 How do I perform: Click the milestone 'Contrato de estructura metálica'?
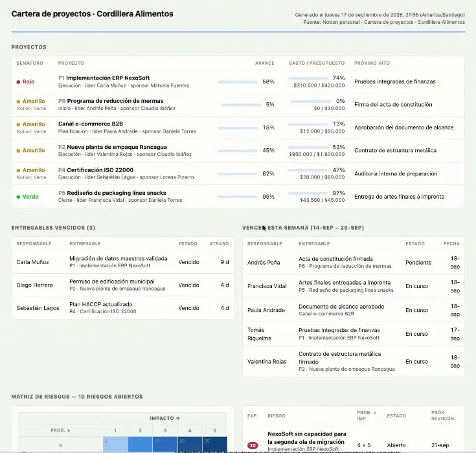(x=395, y=151)
